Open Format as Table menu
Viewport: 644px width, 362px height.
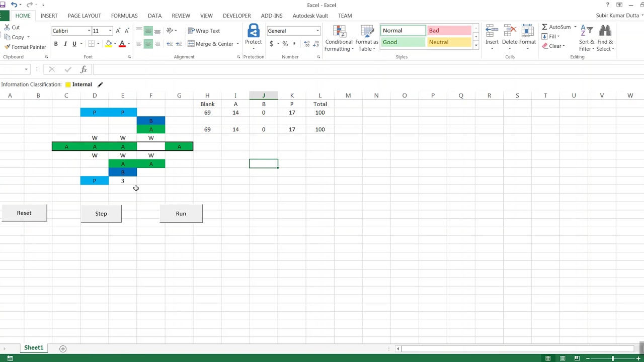[x=367, y=38]
